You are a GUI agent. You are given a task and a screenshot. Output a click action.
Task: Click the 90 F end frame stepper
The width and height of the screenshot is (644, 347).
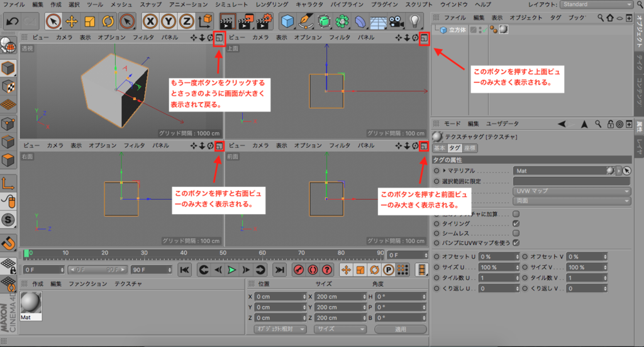169,270
